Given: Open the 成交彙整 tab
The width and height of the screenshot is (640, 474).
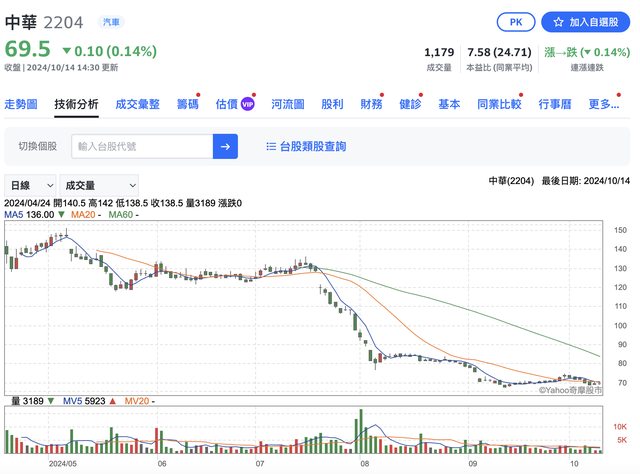Looking at the screenshot, I should pos(137,104).
